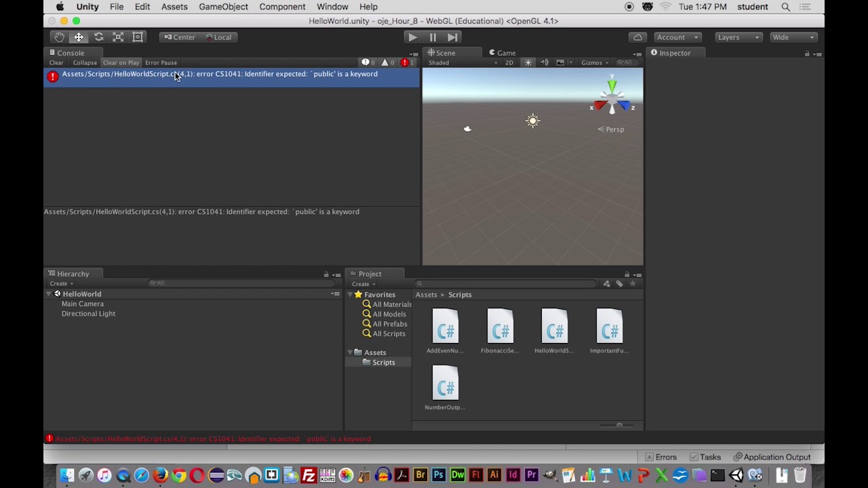Select the Rect transform tool

point(138,37)
